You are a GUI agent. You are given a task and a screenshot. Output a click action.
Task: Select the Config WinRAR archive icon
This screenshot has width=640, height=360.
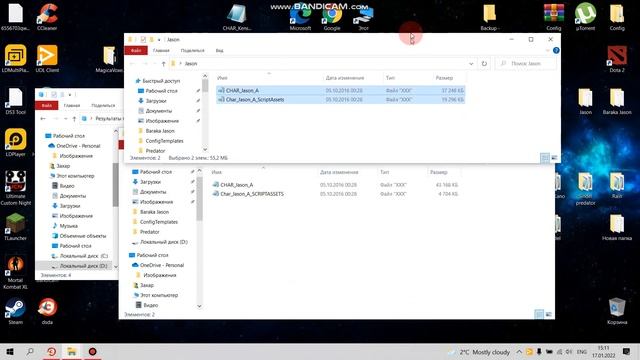553,16
